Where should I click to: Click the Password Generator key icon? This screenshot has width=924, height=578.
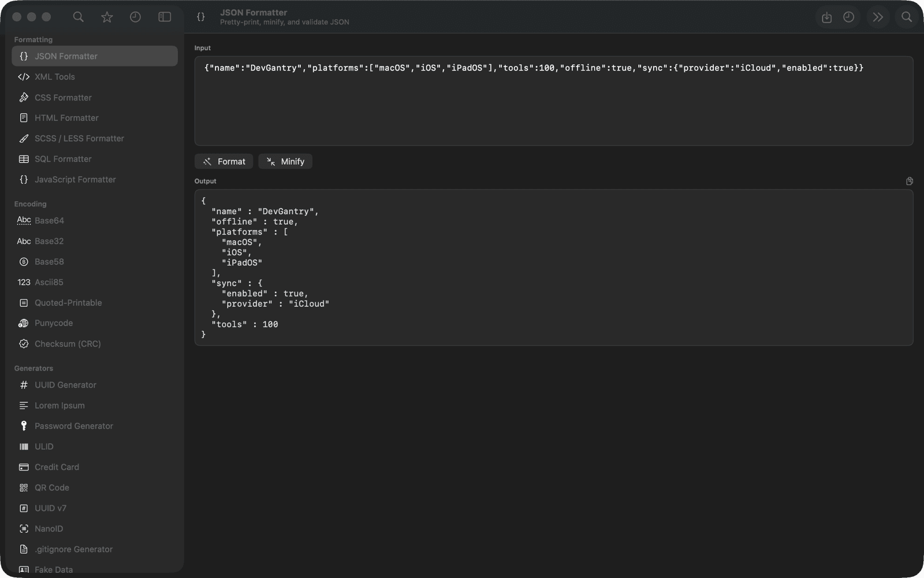pos(24,426)
